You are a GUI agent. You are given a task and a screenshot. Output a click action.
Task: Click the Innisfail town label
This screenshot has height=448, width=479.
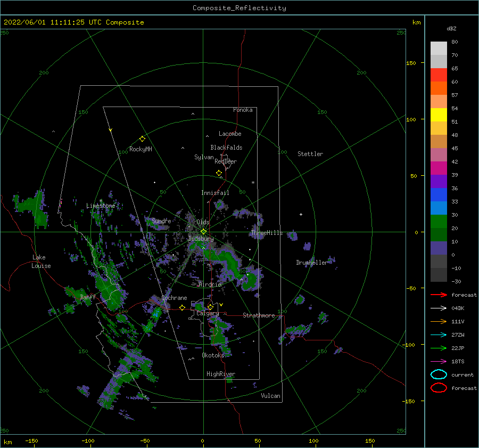click(x=215, y=193)
